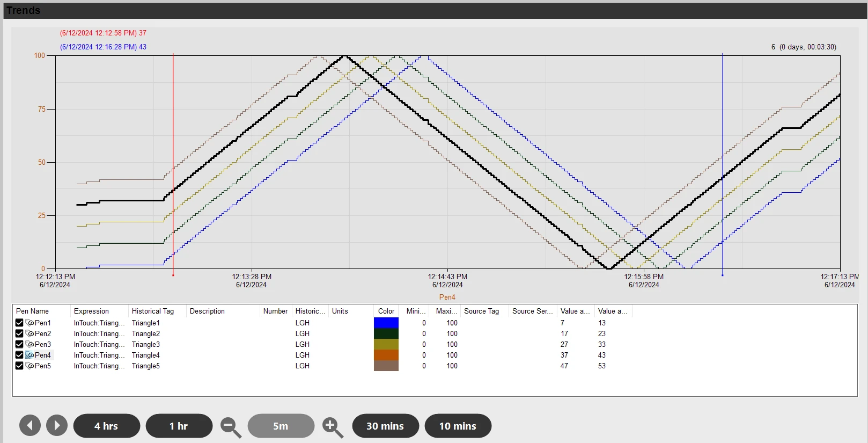Uncheck the Pen2 checkbox
The height and width of the screenshot is (443, 868).
click(x=19, y=333)
